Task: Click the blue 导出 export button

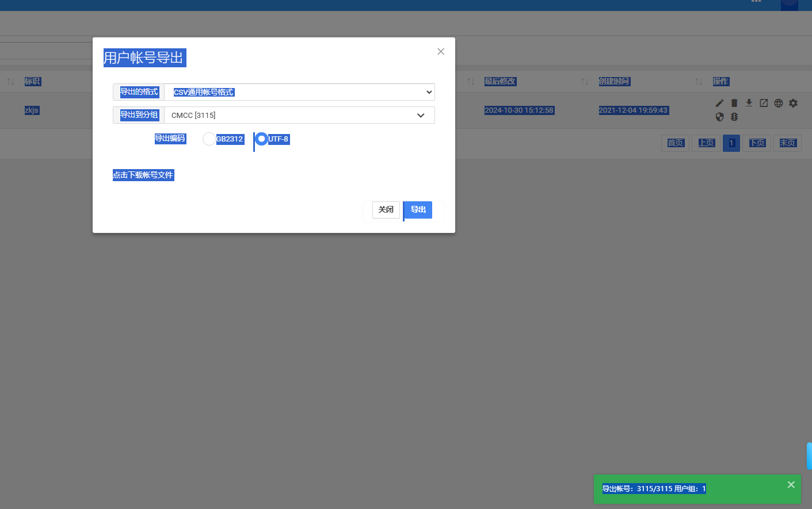Action: pyautogui.click(x=418, y=210)
